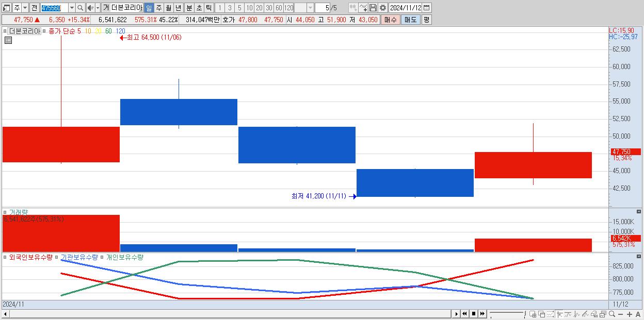
Task: Select the 주 weekly chart period
Action: tap(158, 8)
